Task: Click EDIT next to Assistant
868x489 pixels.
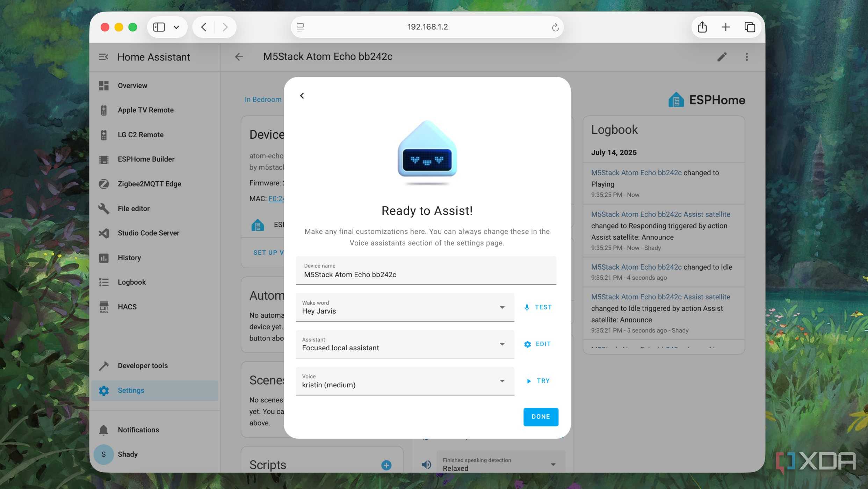Action: (x=538, y=344)
